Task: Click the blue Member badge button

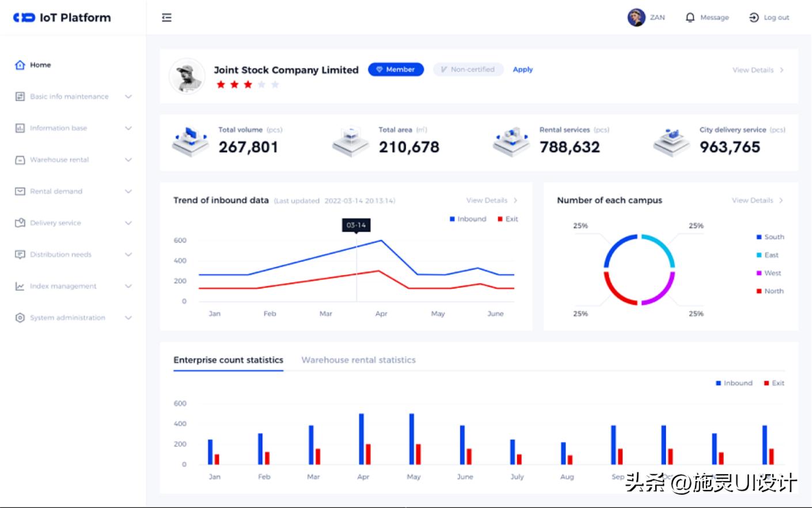Action: [396, 70]
